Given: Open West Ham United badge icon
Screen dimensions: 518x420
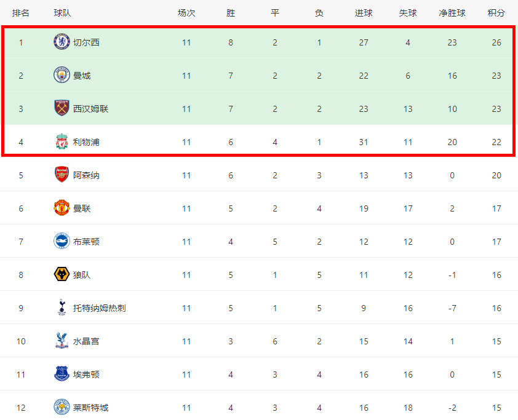Looking at the screenshot, I should point(62,108).
